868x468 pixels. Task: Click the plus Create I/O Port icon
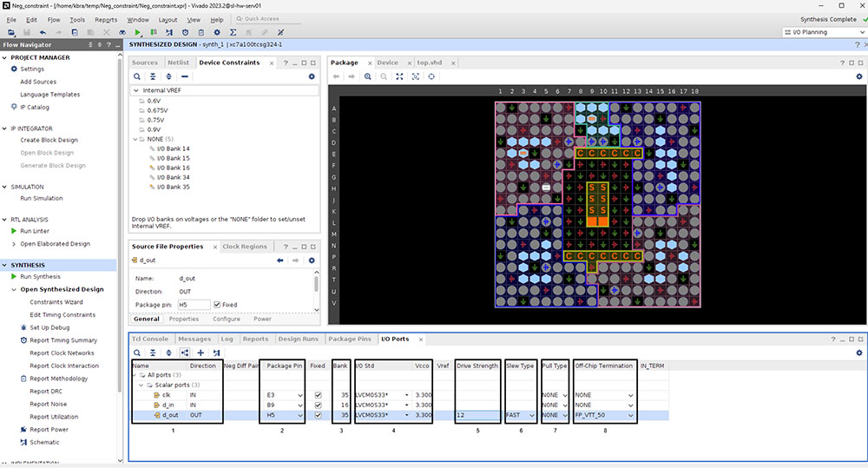click(x=201, y=353)
